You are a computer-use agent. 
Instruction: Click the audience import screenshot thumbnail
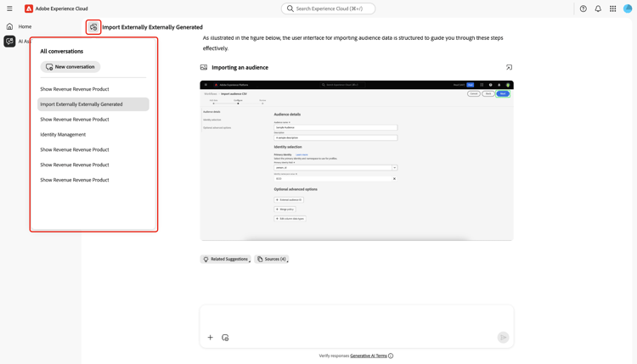pos(357,160)
